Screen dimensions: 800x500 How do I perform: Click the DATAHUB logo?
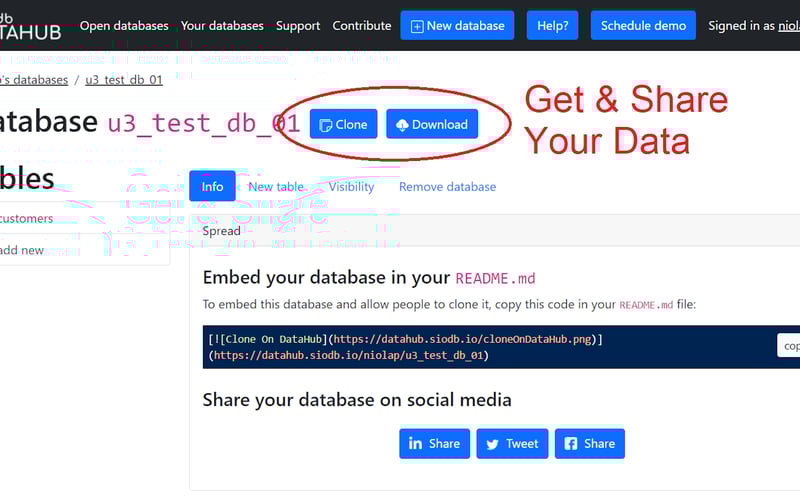31,27
